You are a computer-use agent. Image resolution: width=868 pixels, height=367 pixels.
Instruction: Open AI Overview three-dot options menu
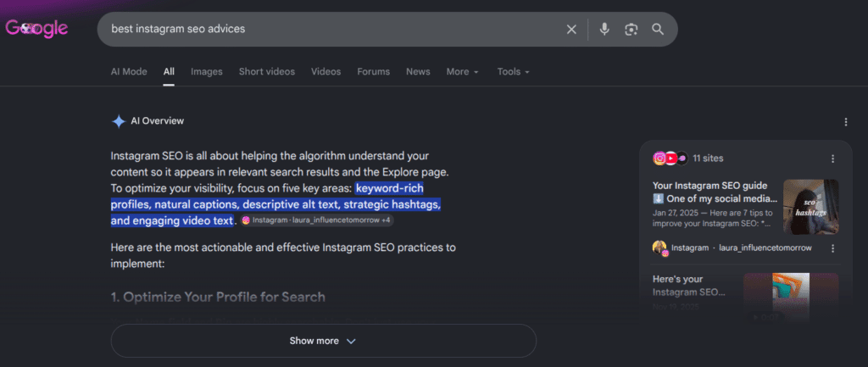(x=845, y=122)
